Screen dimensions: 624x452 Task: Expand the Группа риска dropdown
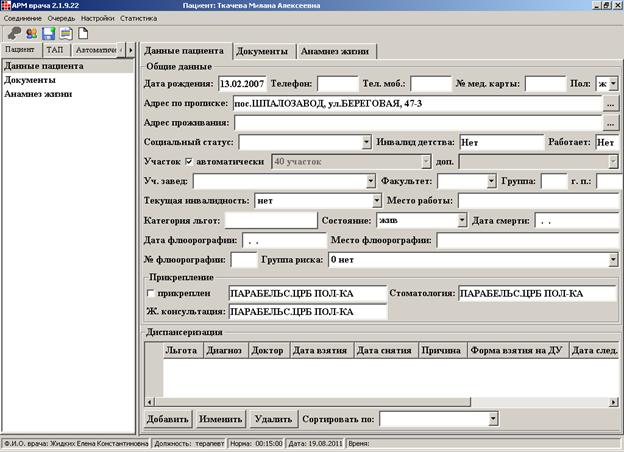click(x=613, y=260)
